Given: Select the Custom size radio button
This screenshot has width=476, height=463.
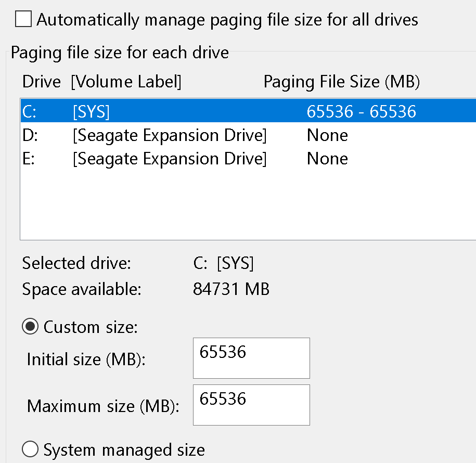Looking at the screenshot, I should pyautogui.click(x=31, y=327).
